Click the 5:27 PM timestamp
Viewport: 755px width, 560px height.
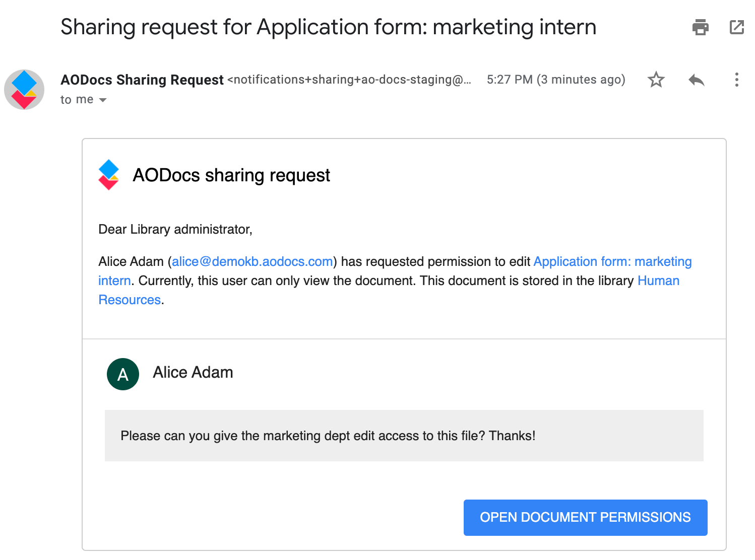[x=556, y=80]
